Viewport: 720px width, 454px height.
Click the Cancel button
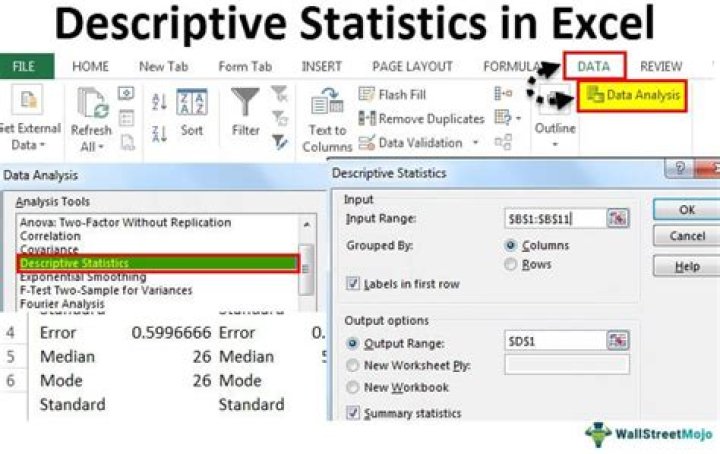tap(687, 236)
